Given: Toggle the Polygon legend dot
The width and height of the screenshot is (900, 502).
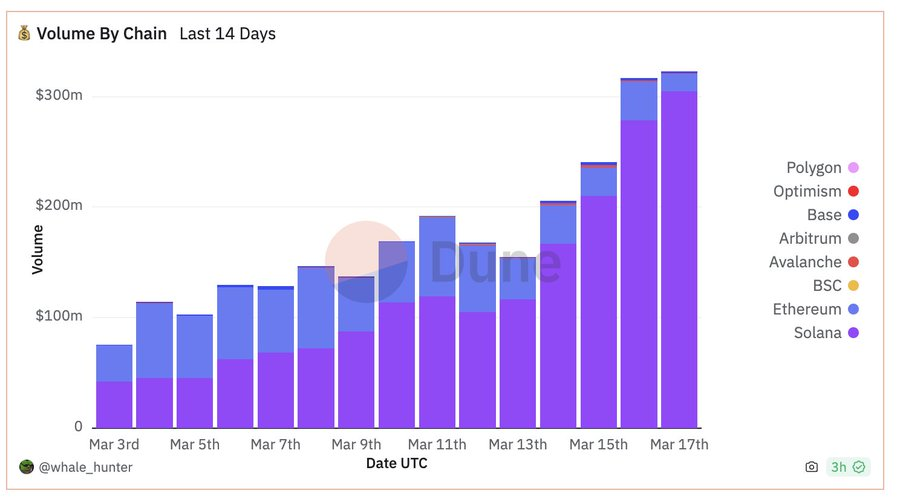Looking at the screenshot, I should 854,168.
